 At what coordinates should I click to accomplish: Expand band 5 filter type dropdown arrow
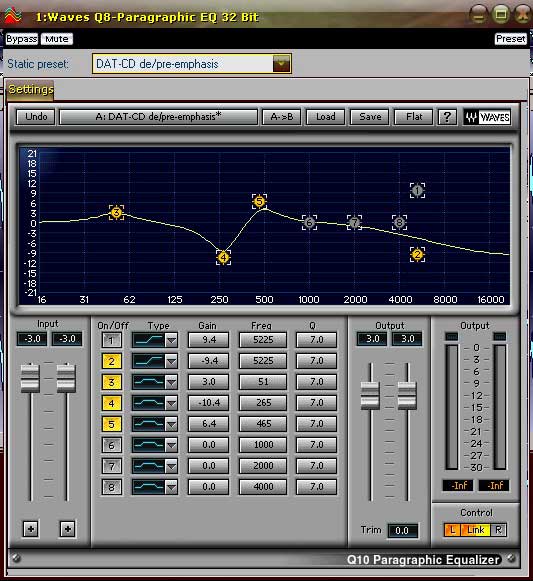point(171,424)
